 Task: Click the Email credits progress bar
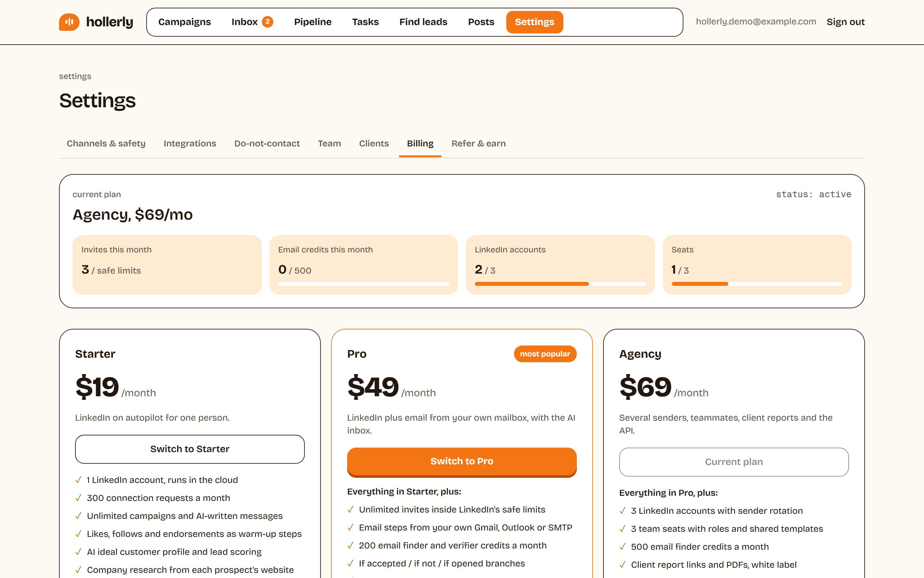(x=364, y=284)
